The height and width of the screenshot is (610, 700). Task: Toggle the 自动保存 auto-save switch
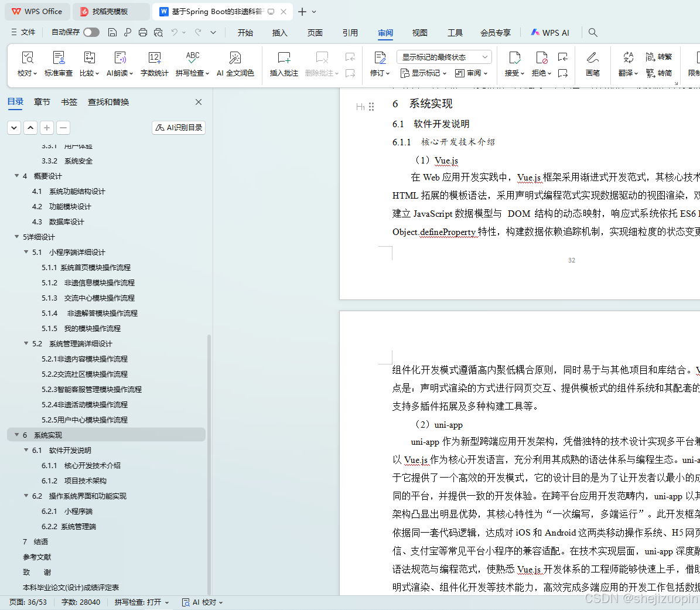(x=91, y=32)
